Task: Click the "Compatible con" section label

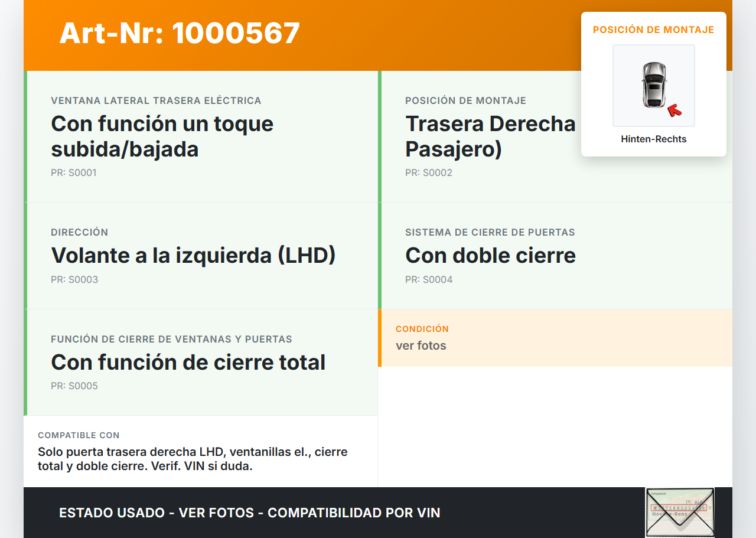Action: [x=79, y=435]
